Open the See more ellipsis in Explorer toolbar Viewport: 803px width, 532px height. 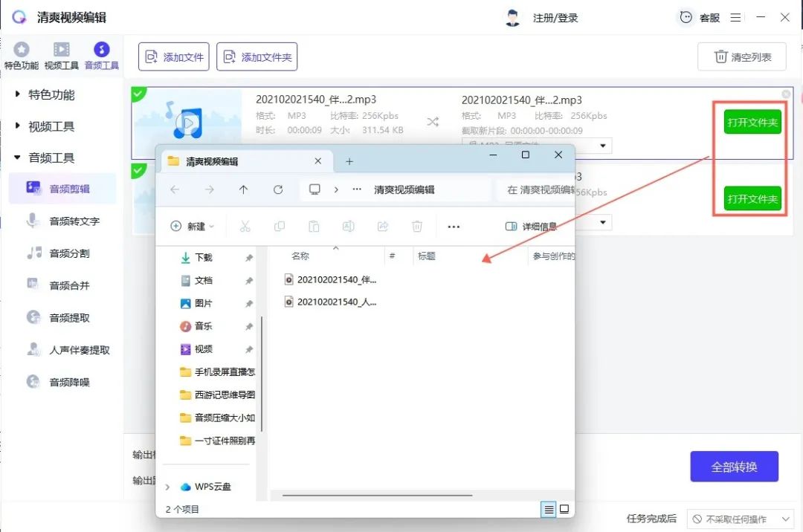click(x=454, y=227)
